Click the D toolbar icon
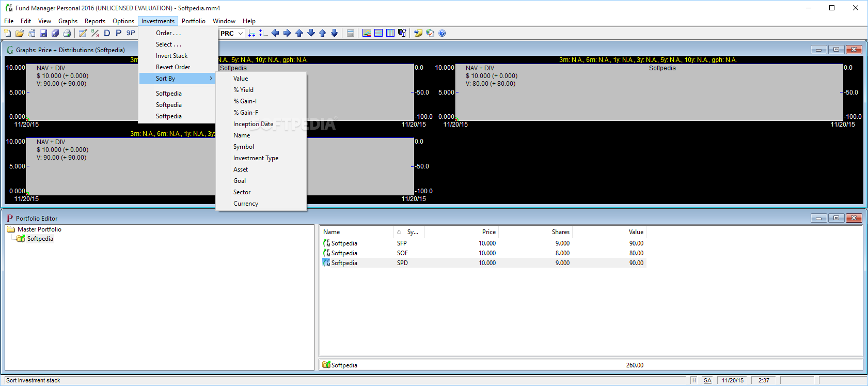The image size is (868, 386). tap(107, 33)
